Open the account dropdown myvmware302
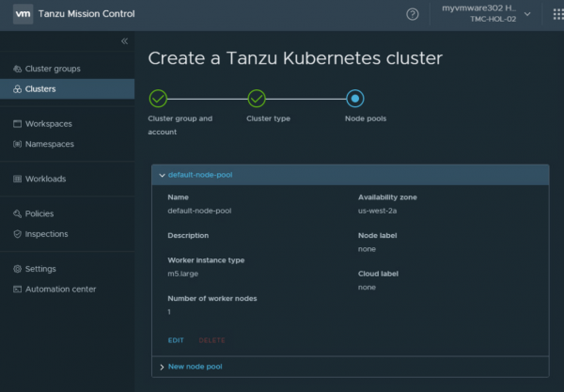 [x=486, y=14]
